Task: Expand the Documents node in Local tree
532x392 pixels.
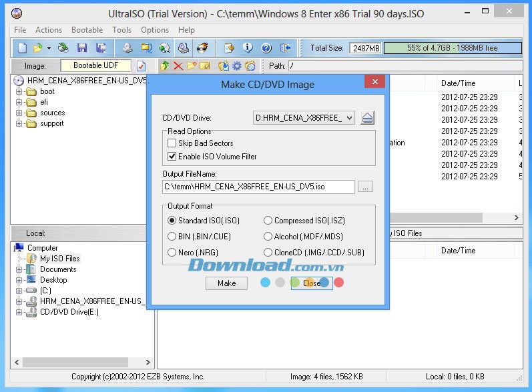Action: (x=19, y=270)
